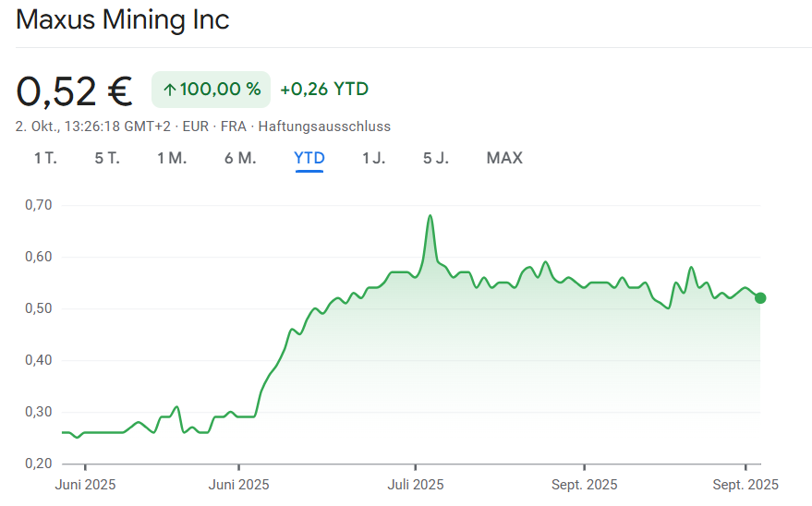Show the 1M. chart range
Viewport: 812px width, 506px height.
point(172,158)
